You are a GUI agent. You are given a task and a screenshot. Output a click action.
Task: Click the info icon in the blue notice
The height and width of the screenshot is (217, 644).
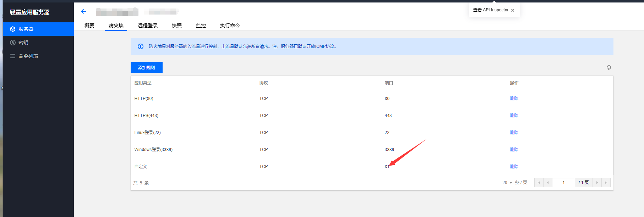(x=141, y=46)
